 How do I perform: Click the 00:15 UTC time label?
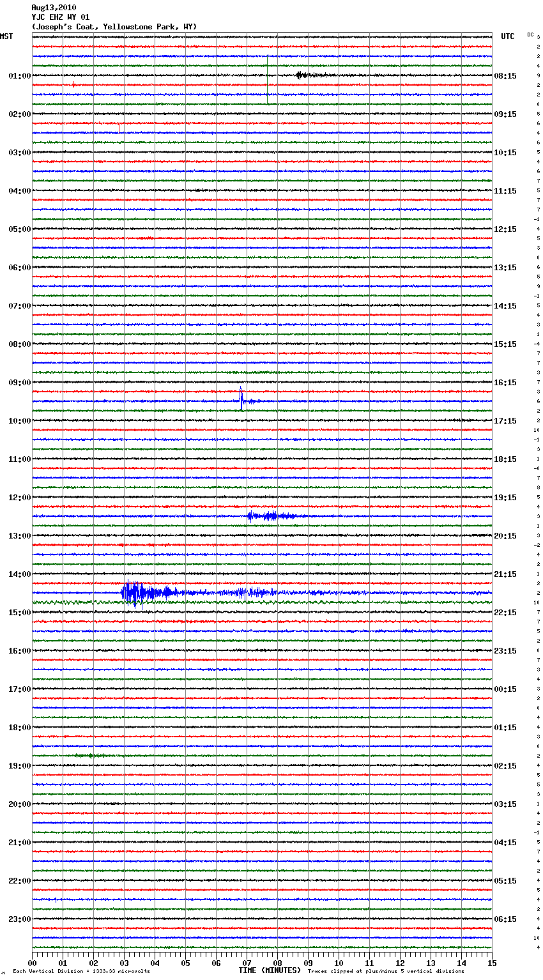tap(505, 689)
